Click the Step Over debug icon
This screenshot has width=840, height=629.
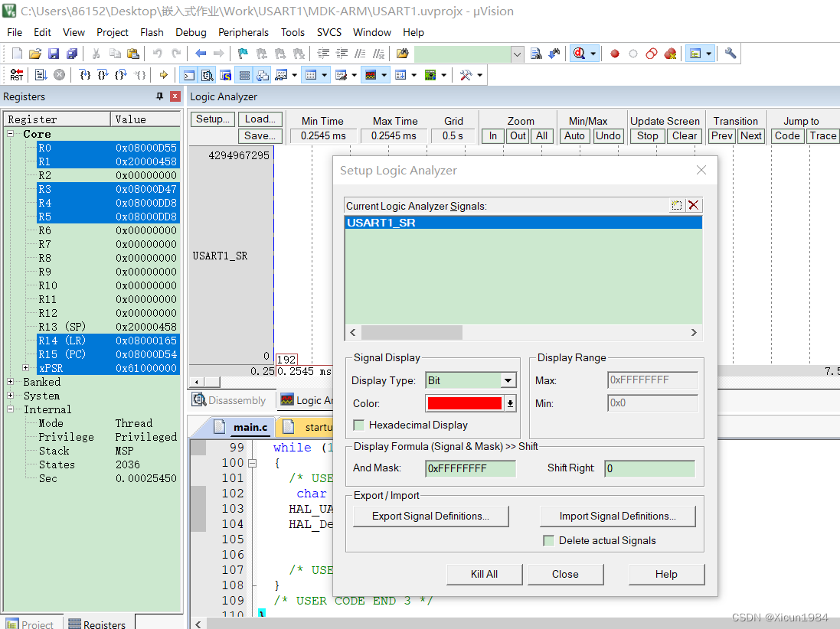point(103,75)
